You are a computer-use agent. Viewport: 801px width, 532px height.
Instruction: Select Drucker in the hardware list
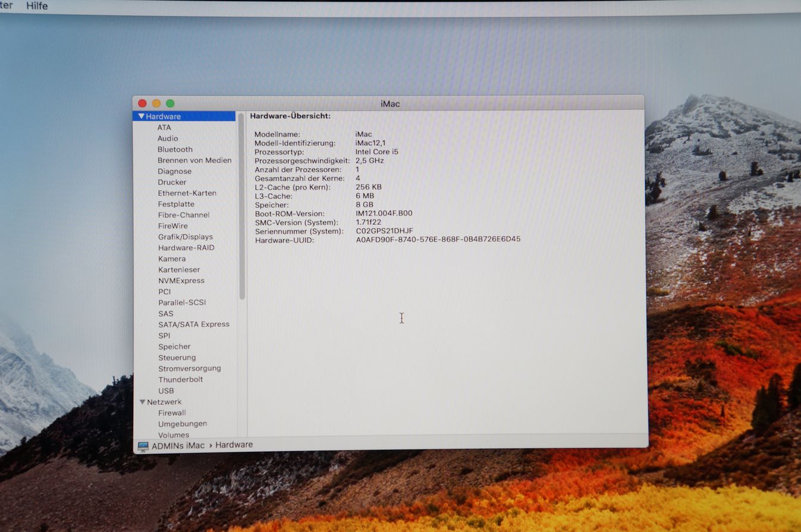172,182
